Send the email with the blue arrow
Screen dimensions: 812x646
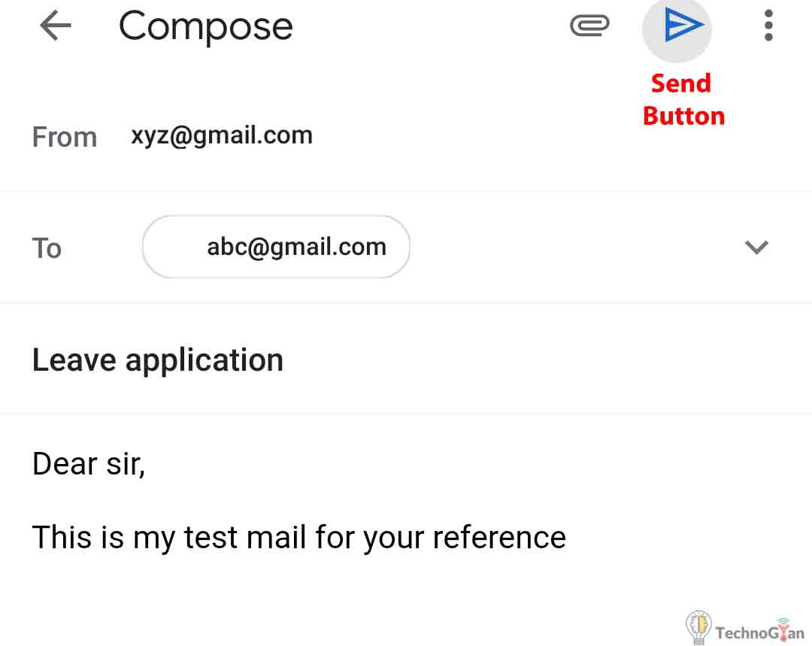682,27
